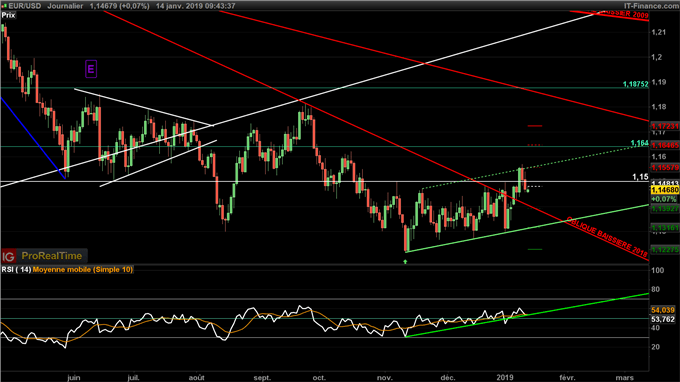This screenshot has height=382, width=680.
Task: Click the 1,2 price axis tick
Action: (x=657, y=57)
